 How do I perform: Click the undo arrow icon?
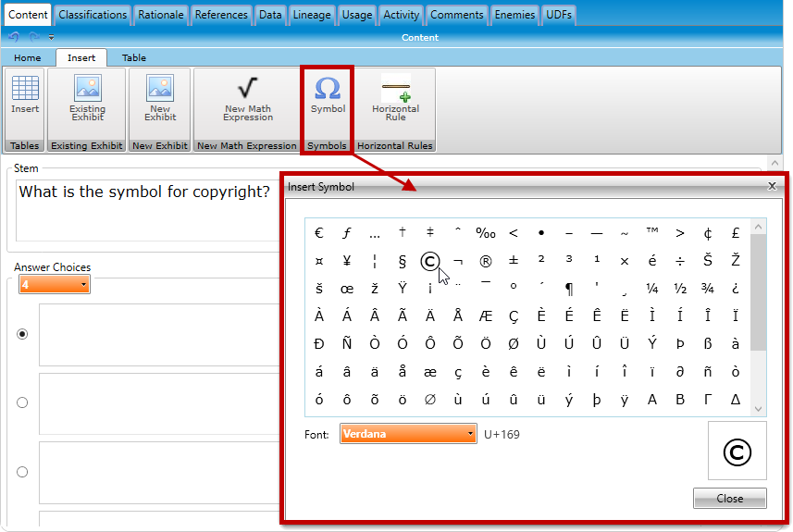point(13,38)
